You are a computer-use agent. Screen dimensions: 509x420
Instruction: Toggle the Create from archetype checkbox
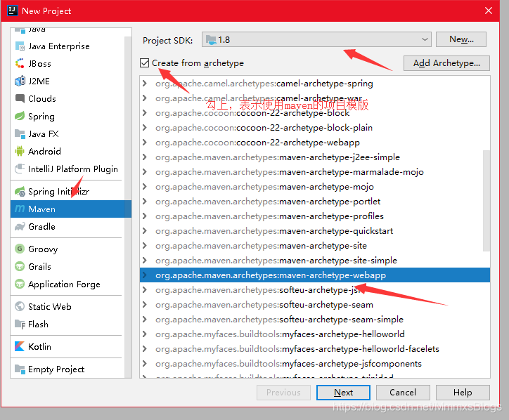(x=144, y=63)
